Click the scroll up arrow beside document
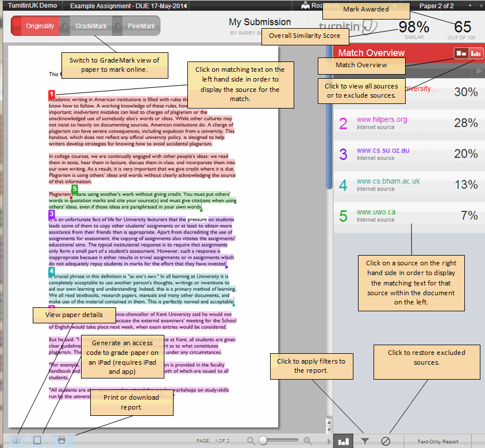The height and width of the screenshot is (448, 485). [x=329, y=422]
